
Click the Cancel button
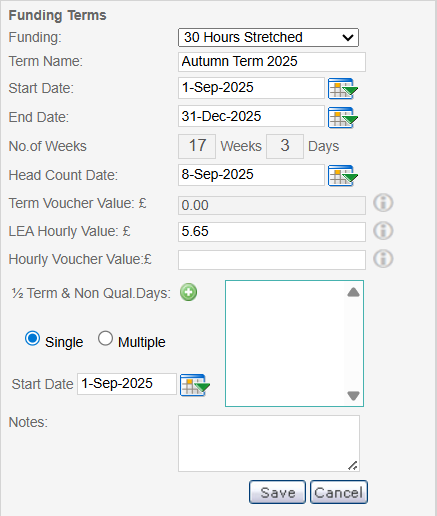pos(339,492)
